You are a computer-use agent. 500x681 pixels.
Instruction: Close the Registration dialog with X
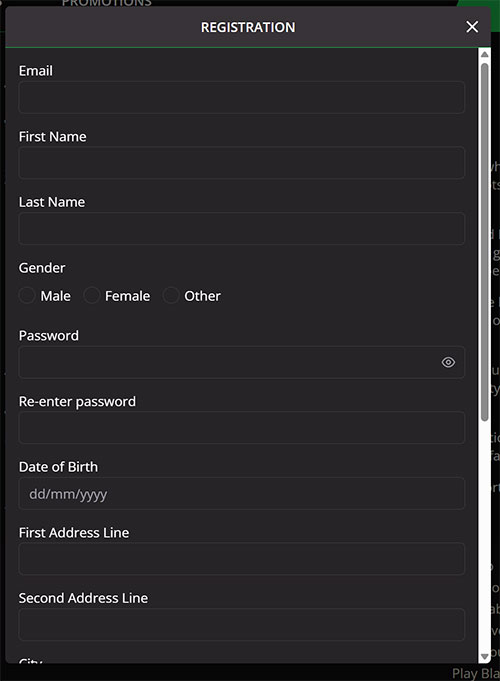[x=472, y=27]
